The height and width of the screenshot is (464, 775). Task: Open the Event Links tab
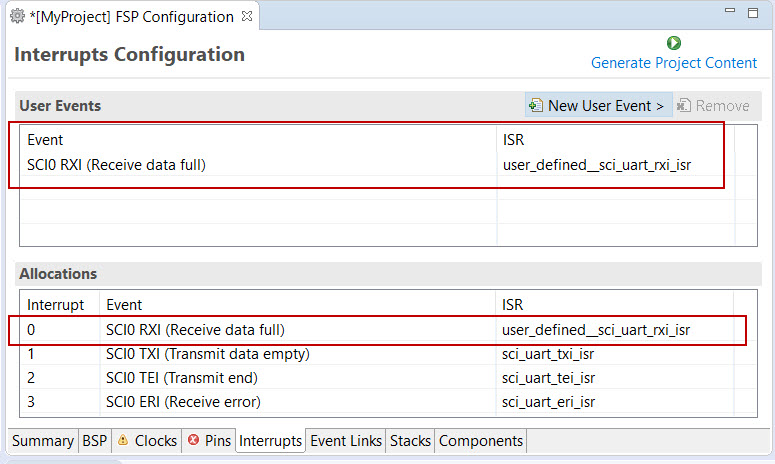[346, 441]
